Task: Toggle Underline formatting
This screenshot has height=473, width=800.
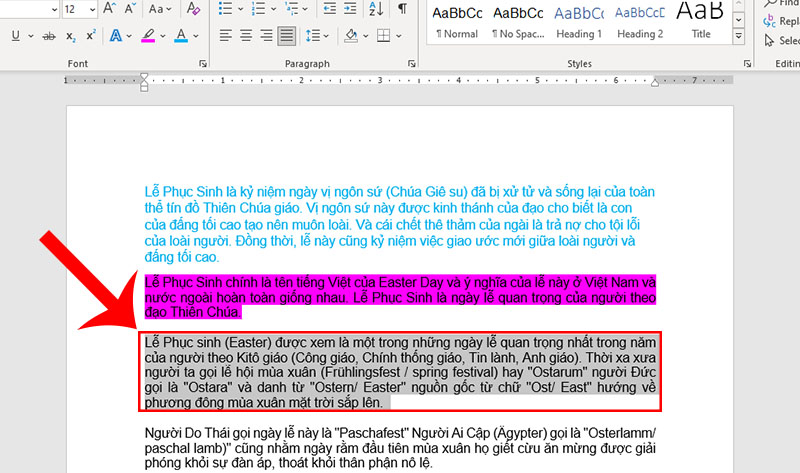Action: (16, 36)
